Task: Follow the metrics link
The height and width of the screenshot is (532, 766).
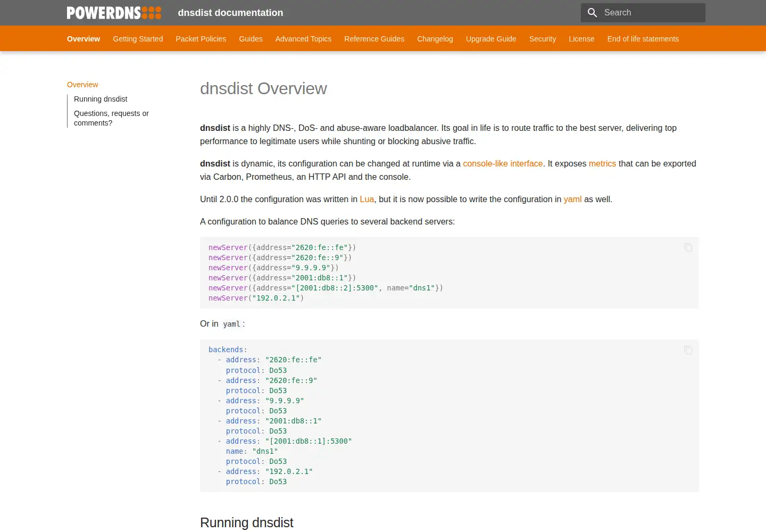Action: click(602, 164)
